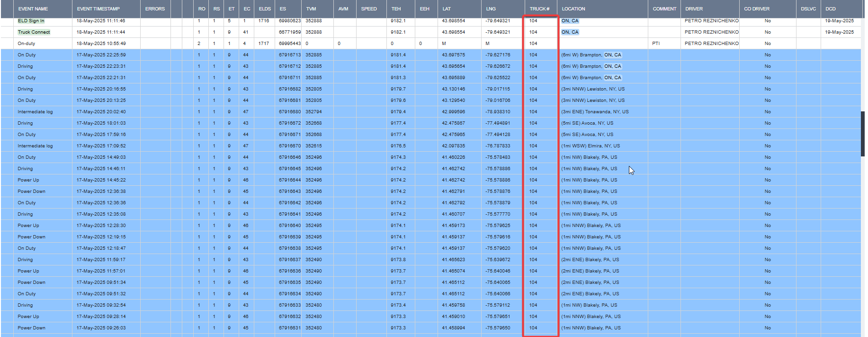The width and height of the screenshot is (868, 337).
Task: Click the TRUCK# column header
Action: pyautogui.click(x=539, y=9)
